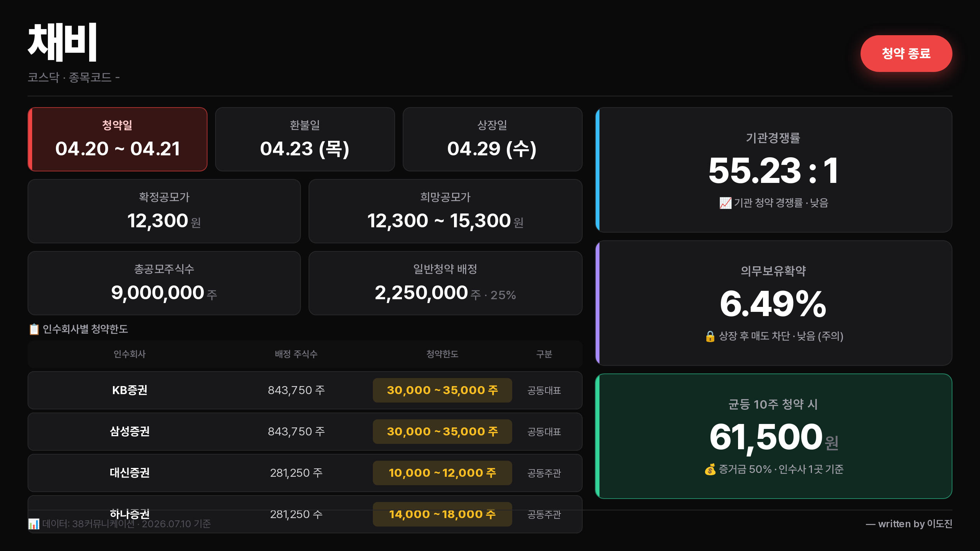
Task: Click the 청약한도 column header
Action: point(442,354)
